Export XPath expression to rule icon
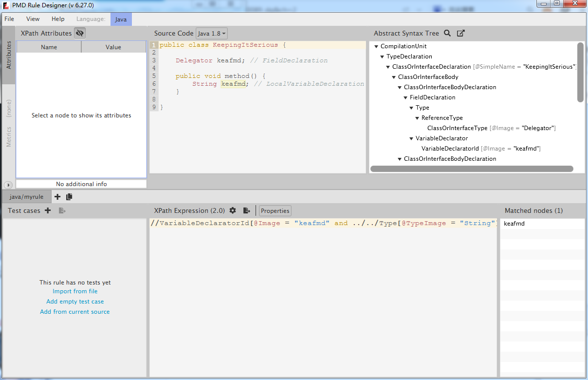Image resolution: width=588 pixels, height=380 pixels. coord(247,210)
